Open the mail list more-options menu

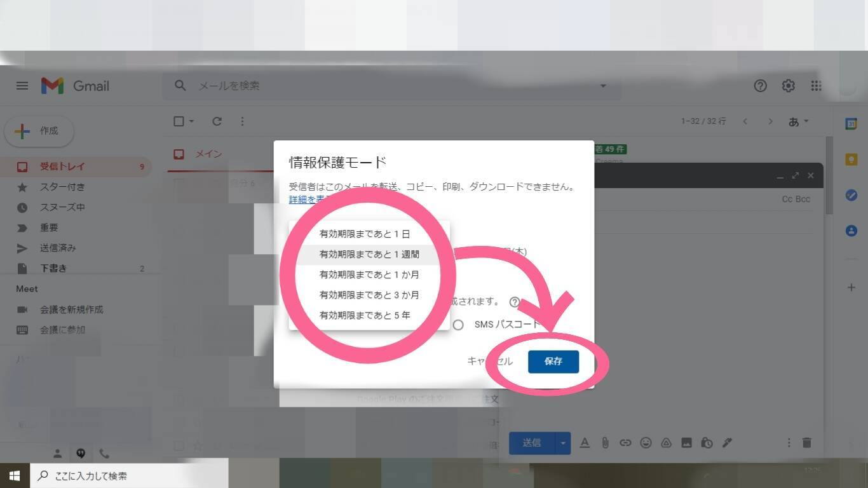(242, 121)
